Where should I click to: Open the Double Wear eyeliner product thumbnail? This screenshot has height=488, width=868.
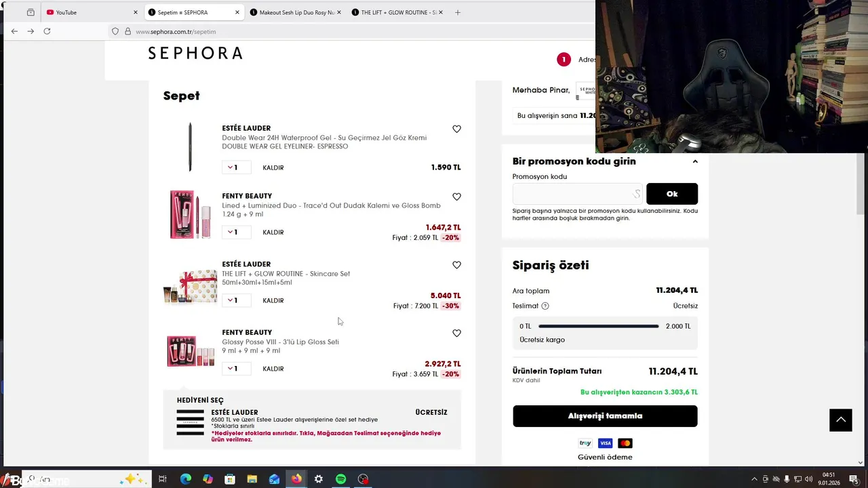click(190, 147)
